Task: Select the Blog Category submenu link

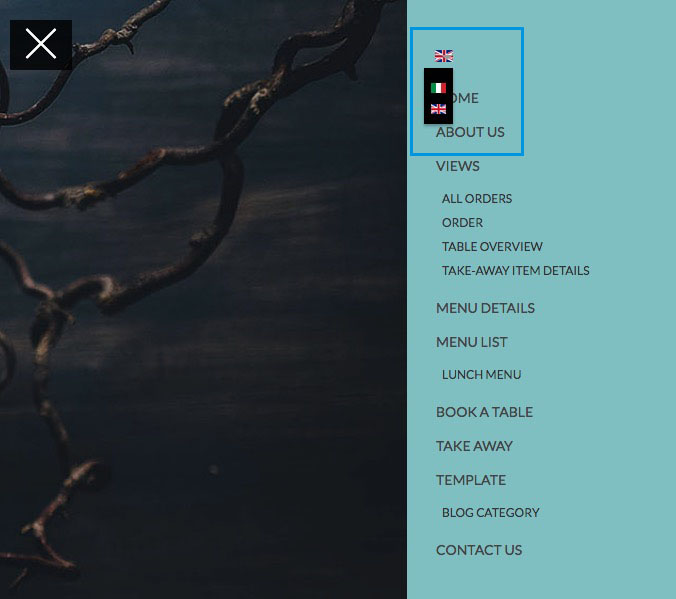Action: point(491,512)
